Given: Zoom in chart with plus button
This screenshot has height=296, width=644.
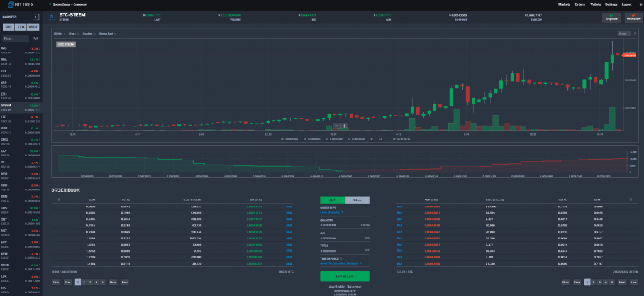Looking at the screenshot, I should click(344, 126).
